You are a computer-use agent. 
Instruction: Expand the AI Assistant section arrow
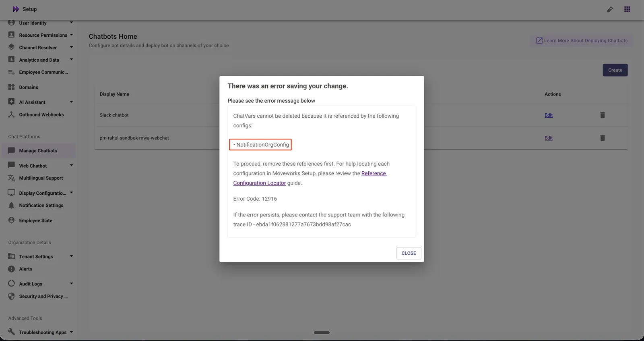point(71,102)
